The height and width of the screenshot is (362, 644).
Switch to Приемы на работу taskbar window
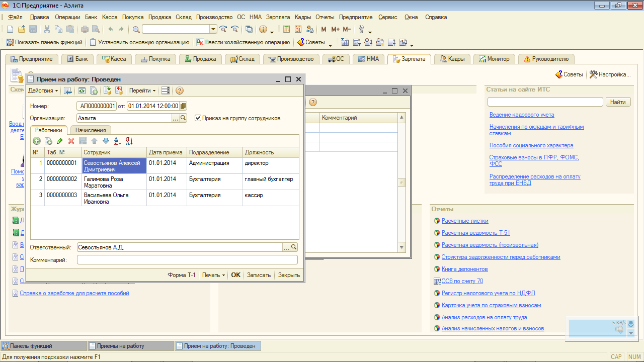(130, 346)
